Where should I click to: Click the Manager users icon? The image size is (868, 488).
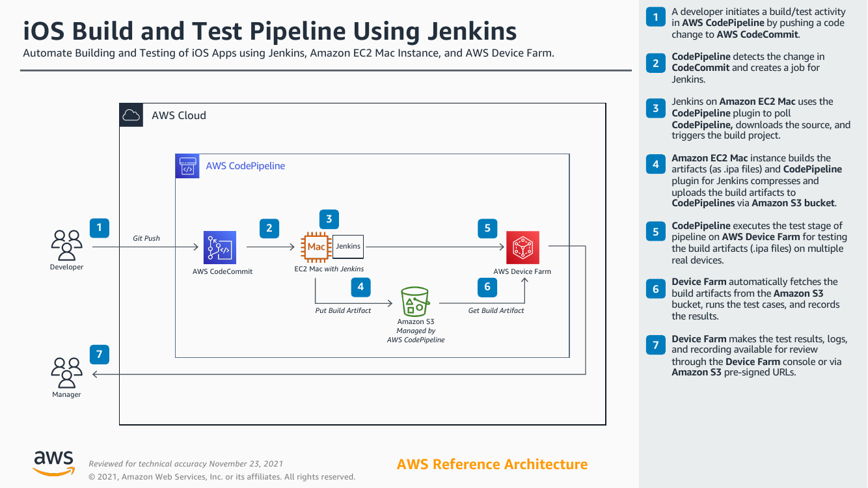click(67, 373)
